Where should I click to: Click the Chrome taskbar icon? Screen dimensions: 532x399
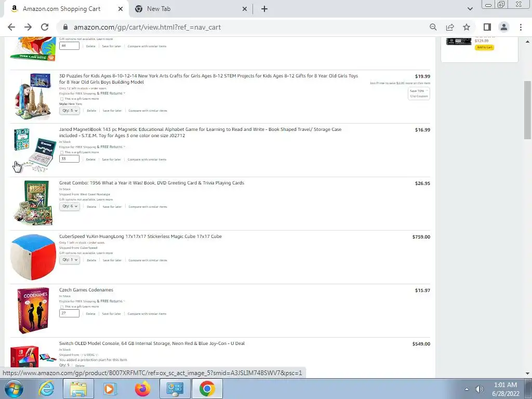pyautogui.click(x=207, y=389)
